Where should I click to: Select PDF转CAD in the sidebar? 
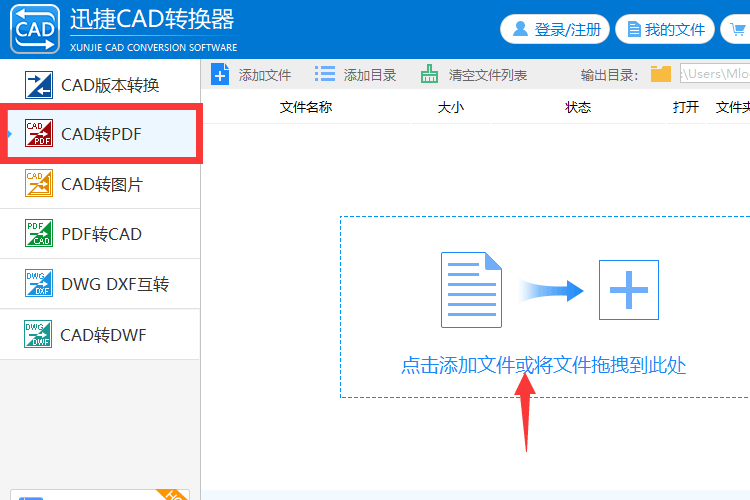coord(100,233)
